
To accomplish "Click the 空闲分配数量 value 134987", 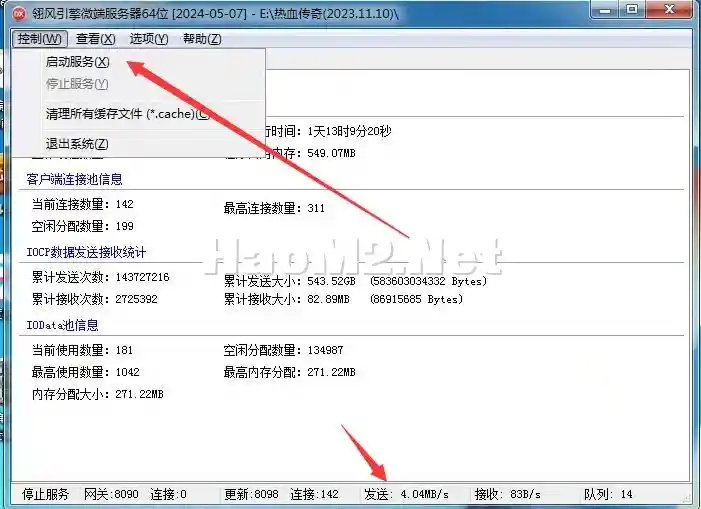I will point(325,350).
